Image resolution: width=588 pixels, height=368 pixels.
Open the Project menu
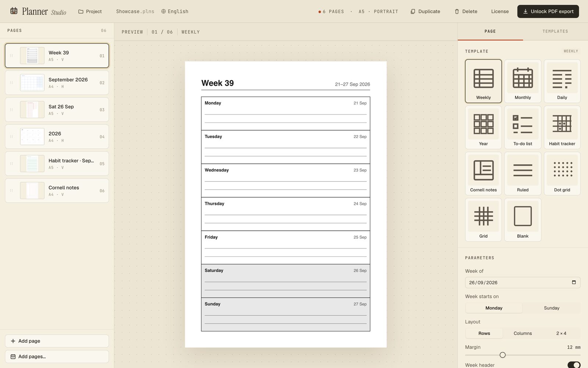point(90,11)
